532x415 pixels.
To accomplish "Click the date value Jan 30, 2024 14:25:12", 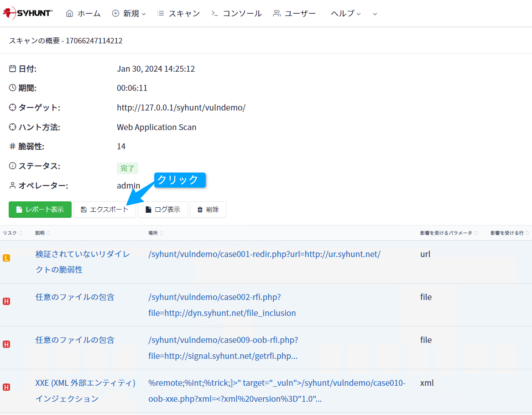I will [x=156, y=69].
